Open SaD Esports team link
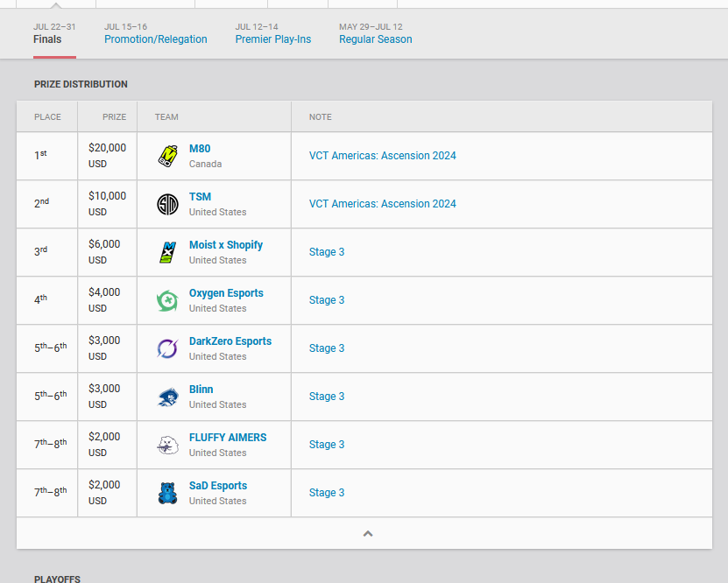This screenshot has width=728, height=583. pos(218,486)
